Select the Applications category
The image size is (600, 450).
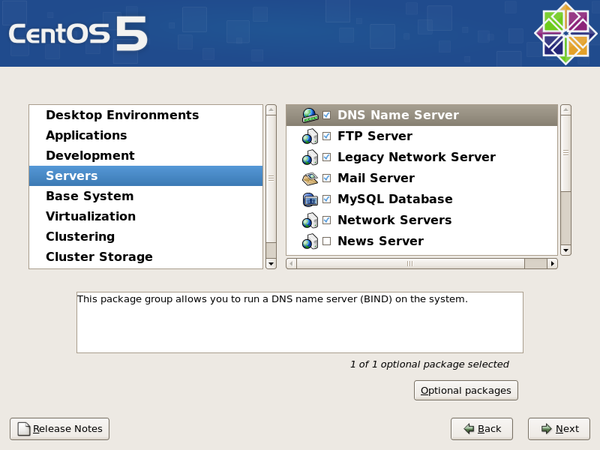click(x=146, y=135)
